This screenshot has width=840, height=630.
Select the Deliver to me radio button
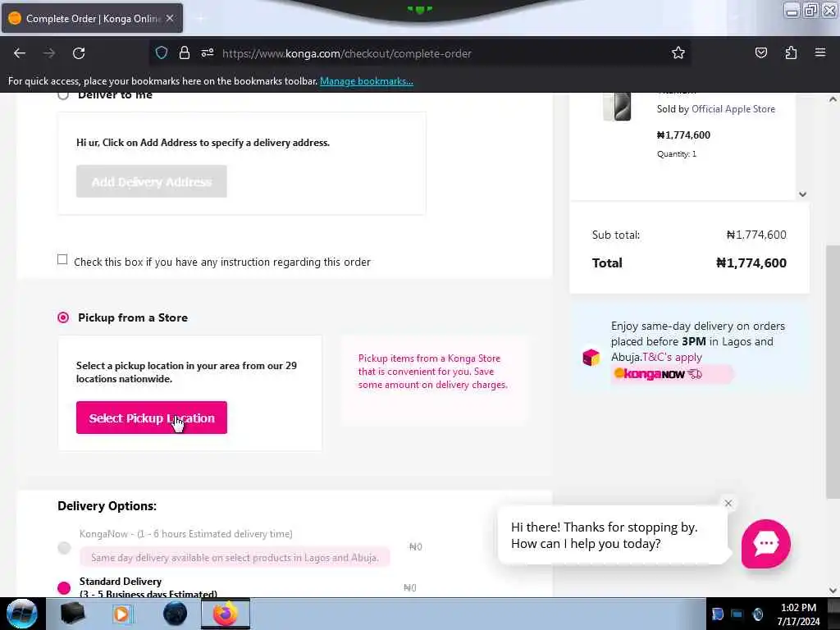[62, 95]
